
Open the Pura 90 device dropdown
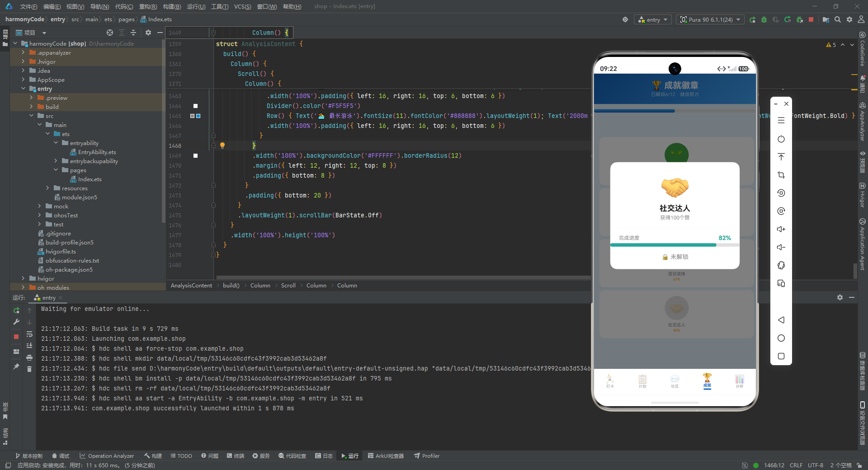(x=710, y=19)
